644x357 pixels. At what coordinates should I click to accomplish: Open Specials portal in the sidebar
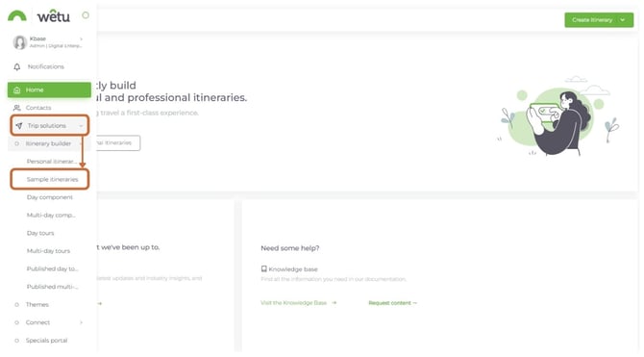pyautogui.click(x=46, y=341)
